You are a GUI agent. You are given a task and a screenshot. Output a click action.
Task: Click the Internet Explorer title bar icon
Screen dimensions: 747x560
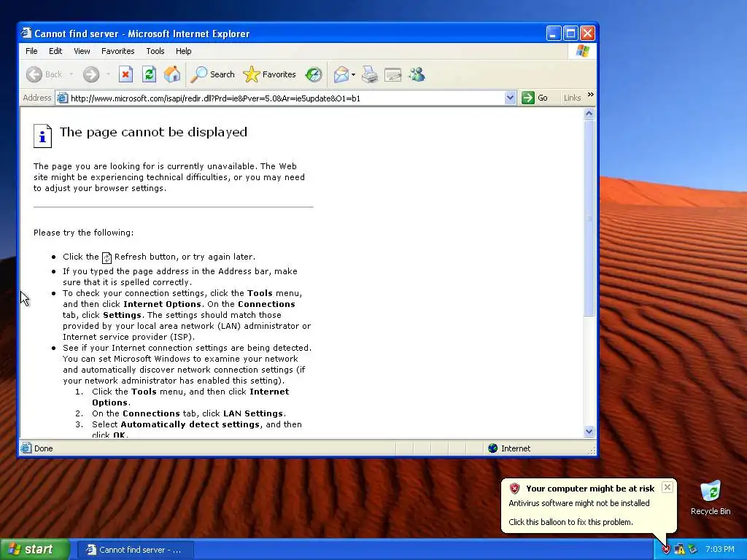(26, 34)
